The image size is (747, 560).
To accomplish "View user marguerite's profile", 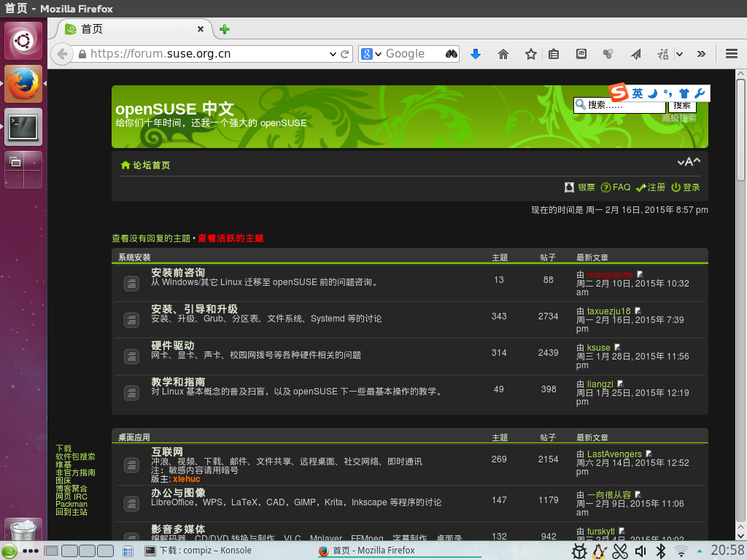I will tap(610, 275).
